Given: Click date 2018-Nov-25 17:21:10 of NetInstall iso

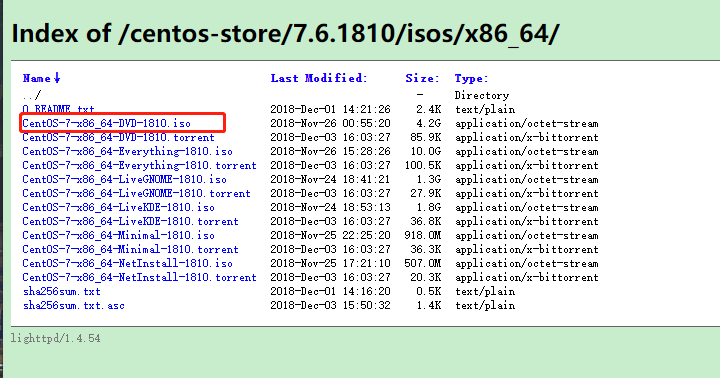Looking at the screenshot, I should (x=330, y=264).
